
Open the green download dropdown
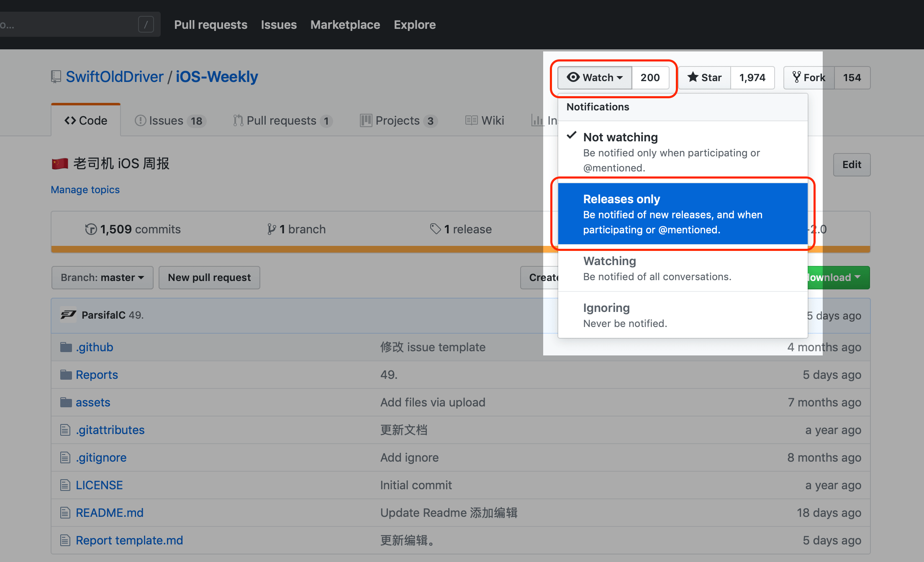(839, 278)
